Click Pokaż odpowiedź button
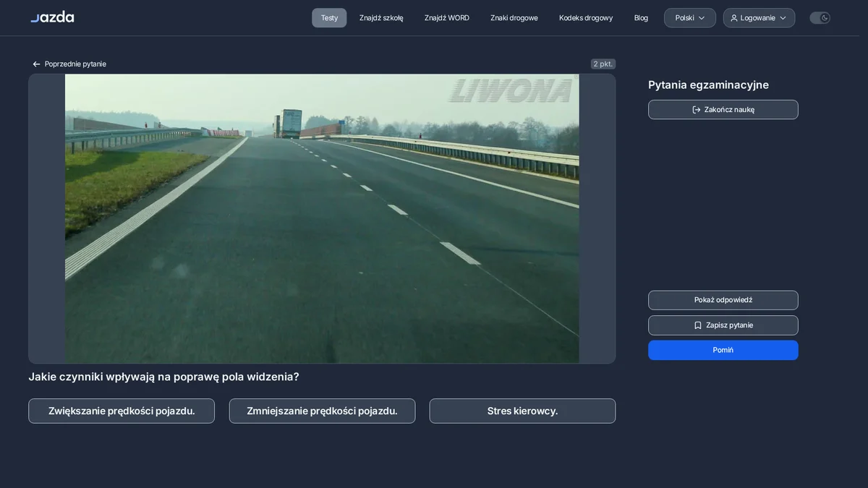This screenshot has height=488, width=868. [x=723, y=300]
